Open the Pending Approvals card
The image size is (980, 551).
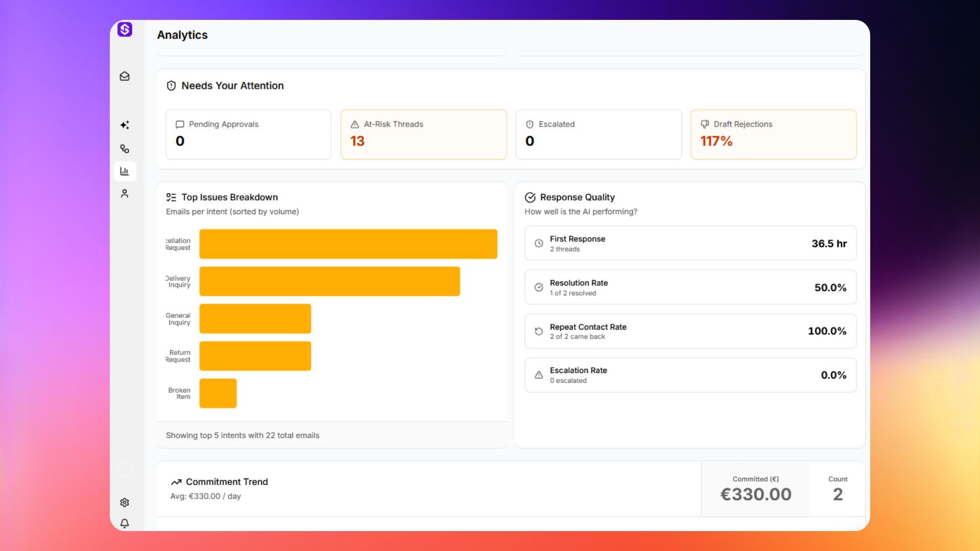(249, 135)
